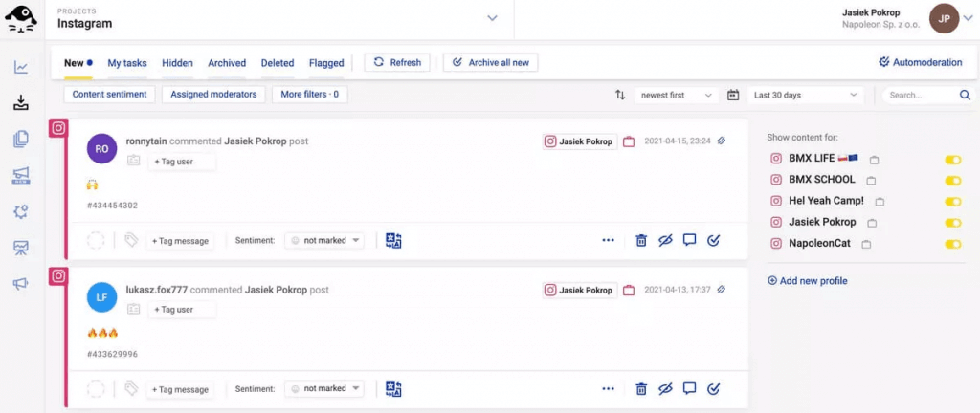Open the newest first sort dropdown
This screenshot has height=413, width=980.
[676, 95]
